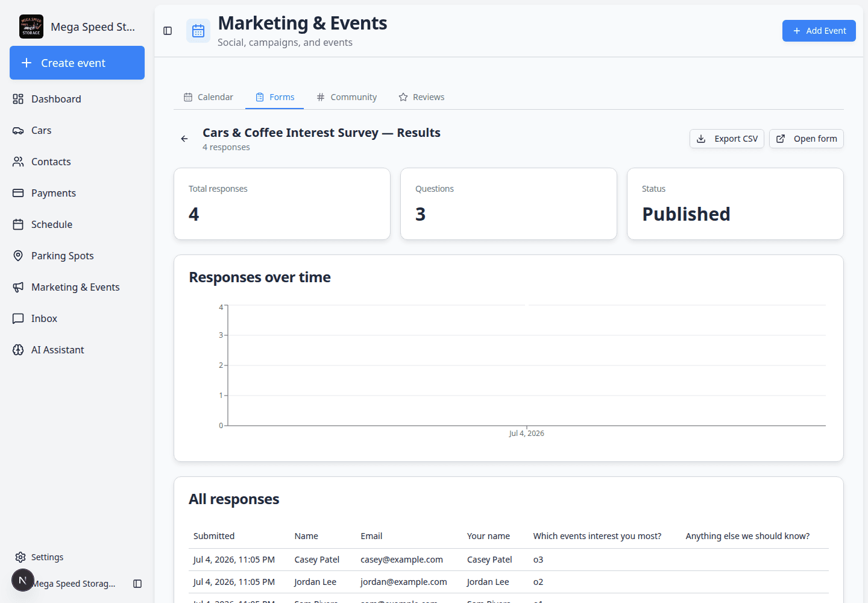Click the Inbox message icon
Screen dimensions: 868x603
(18, 318)
